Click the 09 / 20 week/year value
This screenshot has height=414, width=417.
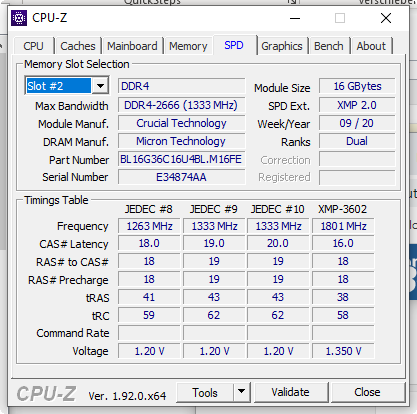pyautogui.click(x=357, y=123)
